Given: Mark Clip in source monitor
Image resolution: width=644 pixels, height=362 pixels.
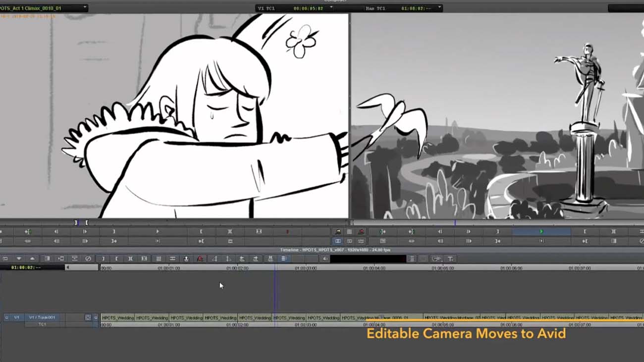Looking at the screenshot, I should tap(230, 231).
